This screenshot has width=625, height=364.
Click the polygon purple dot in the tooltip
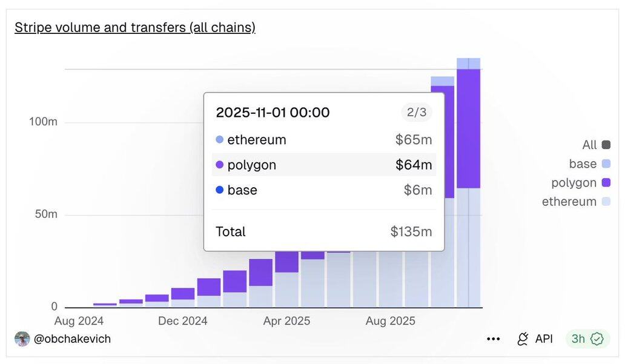point(219,165)
